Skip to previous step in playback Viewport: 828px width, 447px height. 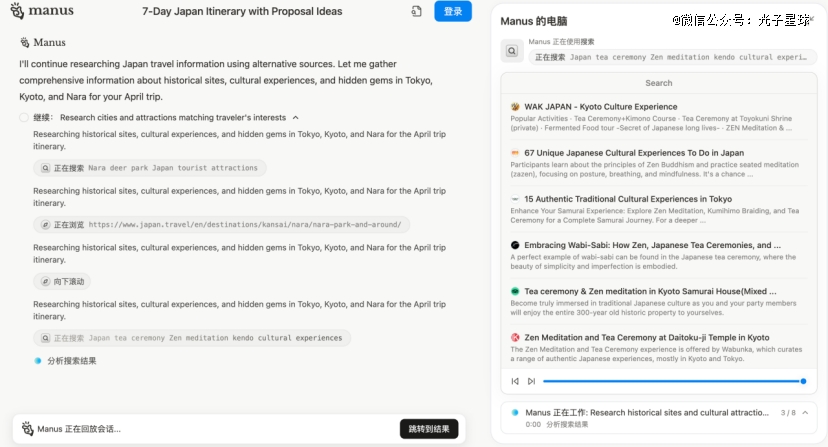(515, 381)
